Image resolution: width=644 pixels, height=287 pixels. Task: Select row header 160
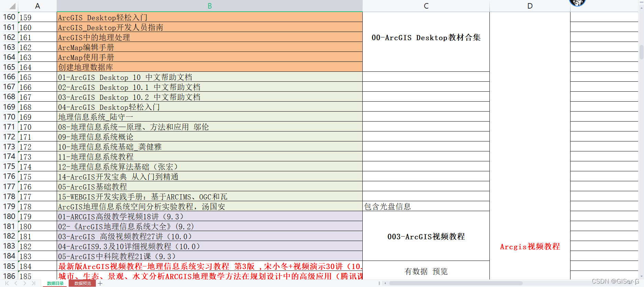point(9,17)
